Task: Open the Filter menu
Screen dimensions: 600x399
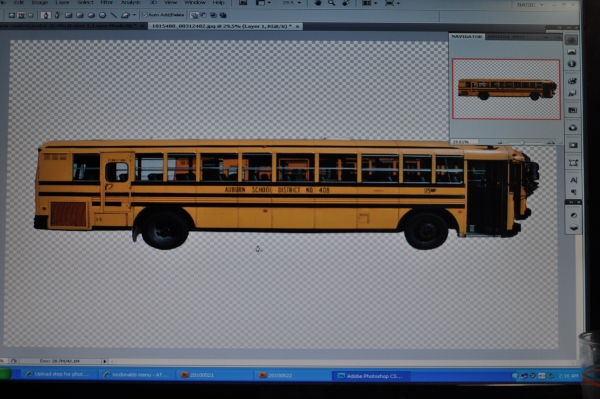Action: [106, 2]
